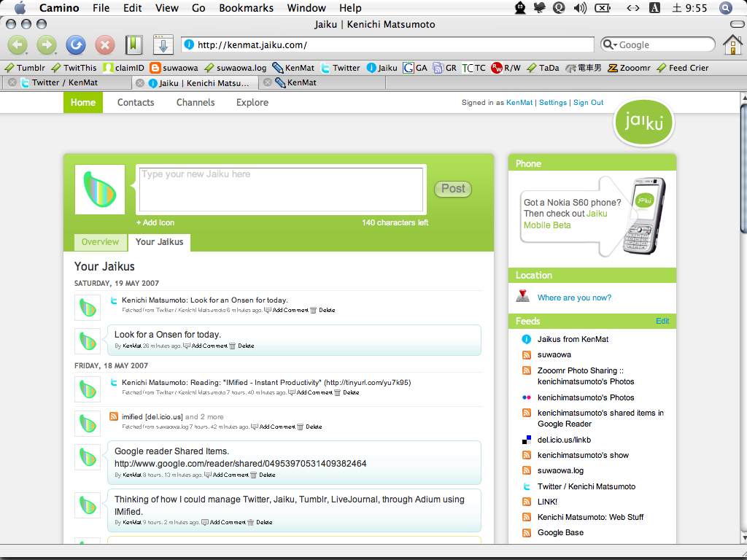Image resolution: width=747 pixels, height=560 pixels.
Task: Open the Zooomr bookmark
Action: 629,68
